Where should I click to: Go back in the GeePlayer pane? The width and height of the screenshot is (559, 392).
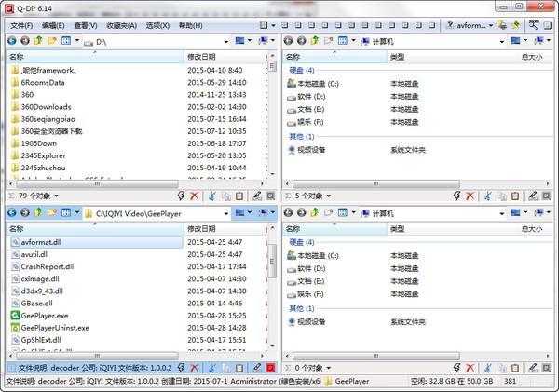click(x=12, y=213)
